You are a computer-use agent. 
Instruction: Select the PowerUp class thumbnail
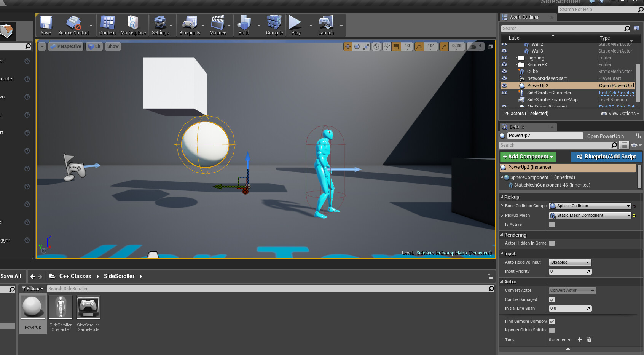coord(33,307)
